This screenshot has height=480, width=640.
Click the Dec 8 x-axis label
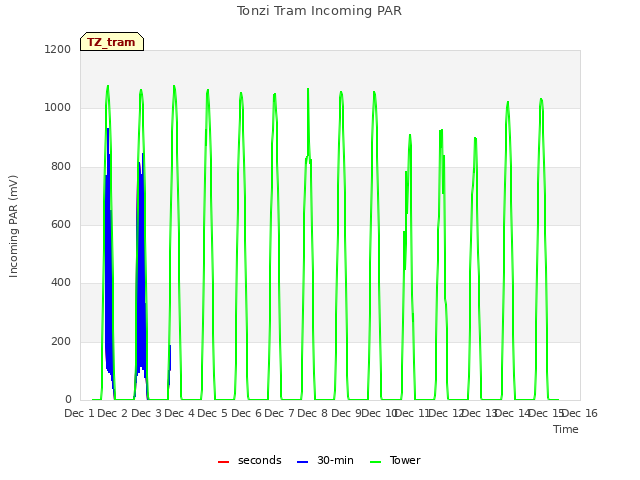click(313, 413)
